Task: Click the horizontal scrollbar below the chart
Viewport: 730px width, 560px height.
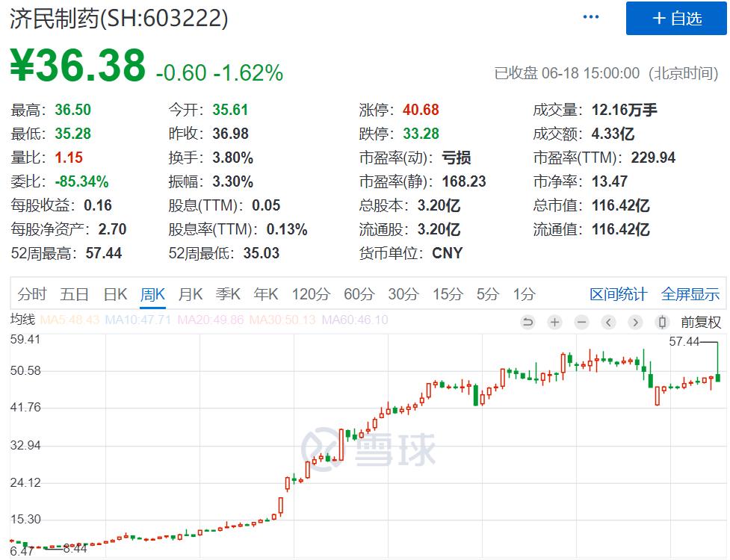Action: [365, 556]
